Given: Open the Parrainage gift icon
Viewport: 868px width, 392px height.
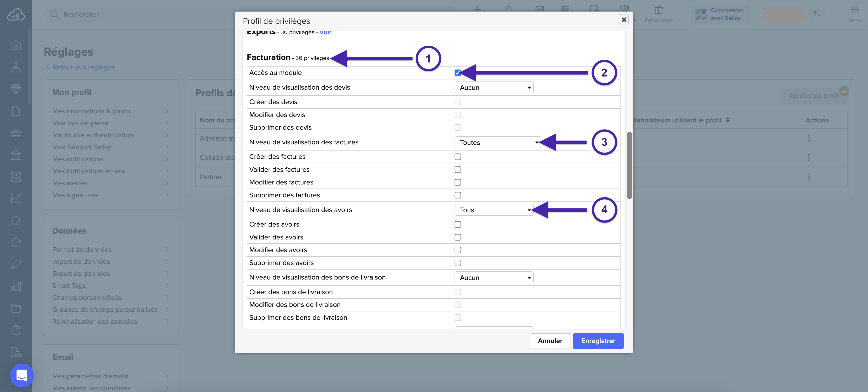Looking at the screenshot, I should [x=658, y=10].
